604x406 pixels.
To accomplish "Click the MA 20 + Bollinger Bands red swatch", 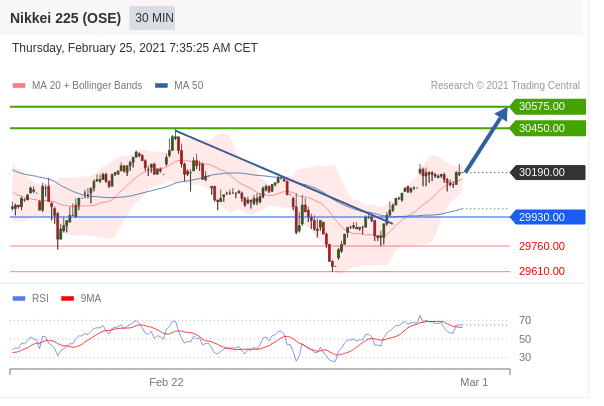I will pyautogui.click(x=19, y=86).
